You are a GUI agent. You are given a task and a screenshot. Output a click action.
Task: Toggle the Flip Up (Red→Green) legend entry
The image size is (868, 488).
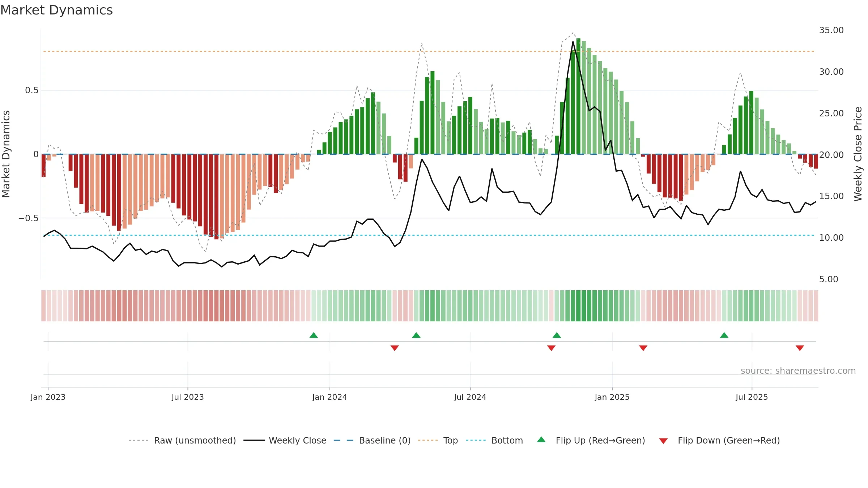pyautogui.click(x=591, y=440)
